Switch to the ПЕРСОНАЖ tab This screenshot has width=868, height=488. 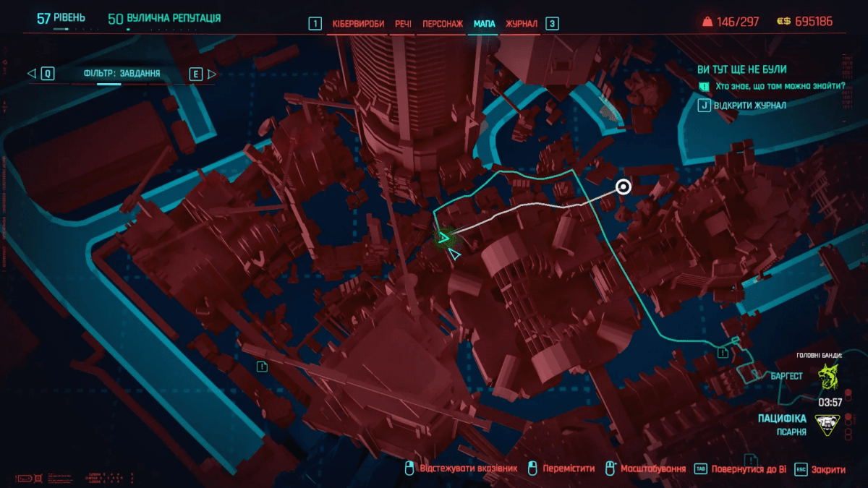[x=441, y=24]
